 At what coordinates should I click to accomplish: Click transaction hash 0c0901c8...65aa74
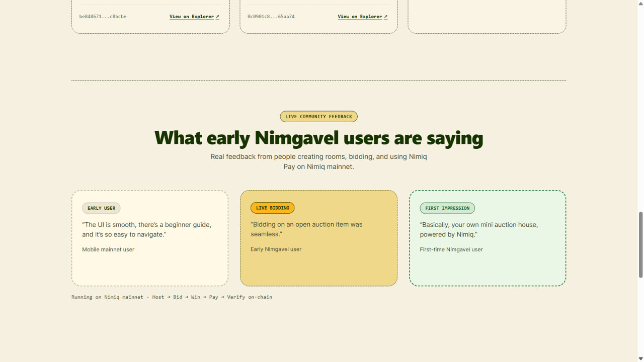(x=271, y=17)
